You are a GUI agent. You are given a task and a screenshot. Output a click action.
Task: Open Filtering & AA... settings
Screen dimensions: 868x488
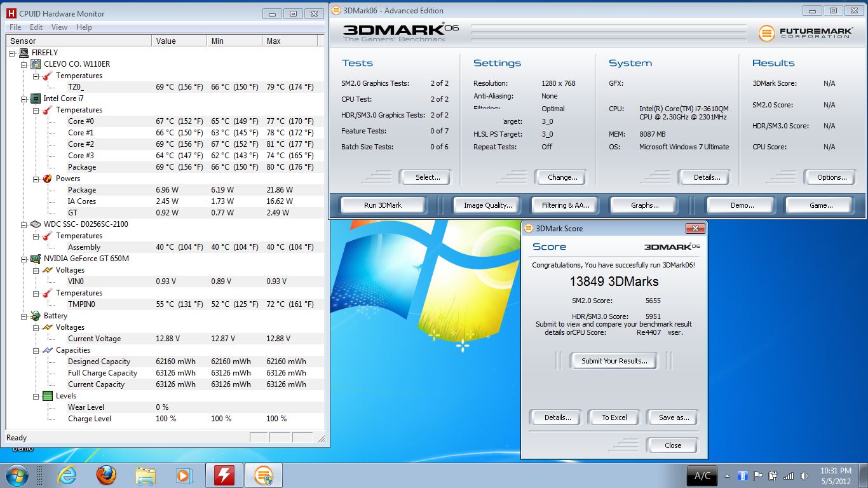pos(566,205)
